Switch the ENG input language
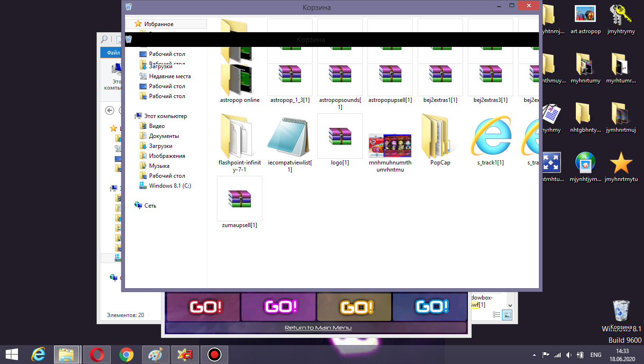The width and height of the screenshot is (644, 364). click(596, 355)
